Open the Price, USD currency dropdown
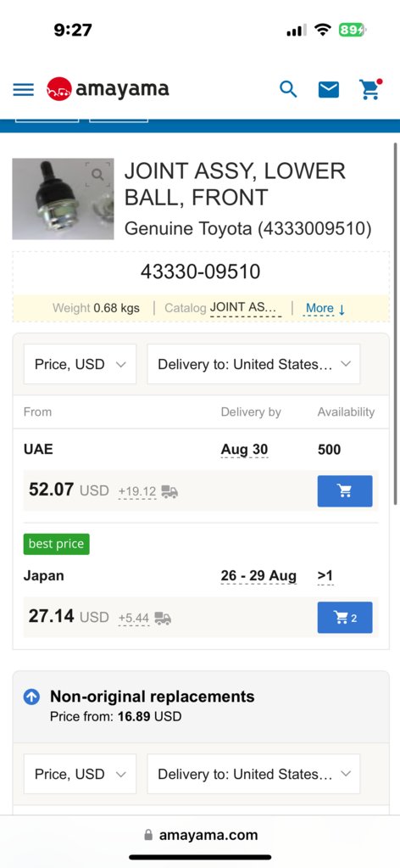The image size is (400, 868). click(x=80, y=364)
